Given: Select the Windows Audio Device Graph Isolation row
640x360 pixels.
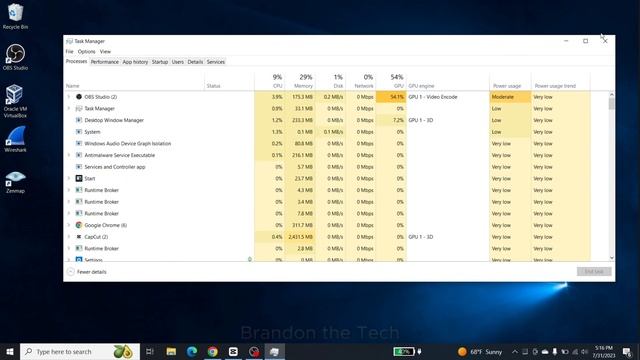Looking at the screenshot, I should coord(327,144).
